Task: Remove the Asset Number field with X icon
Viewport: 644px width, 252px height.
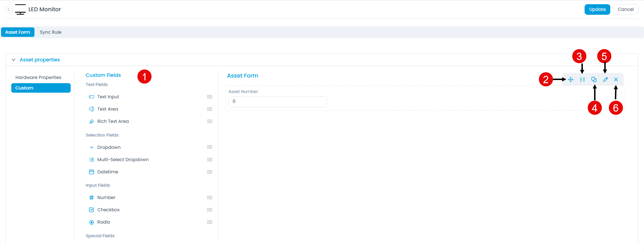Action: point(616,80)
